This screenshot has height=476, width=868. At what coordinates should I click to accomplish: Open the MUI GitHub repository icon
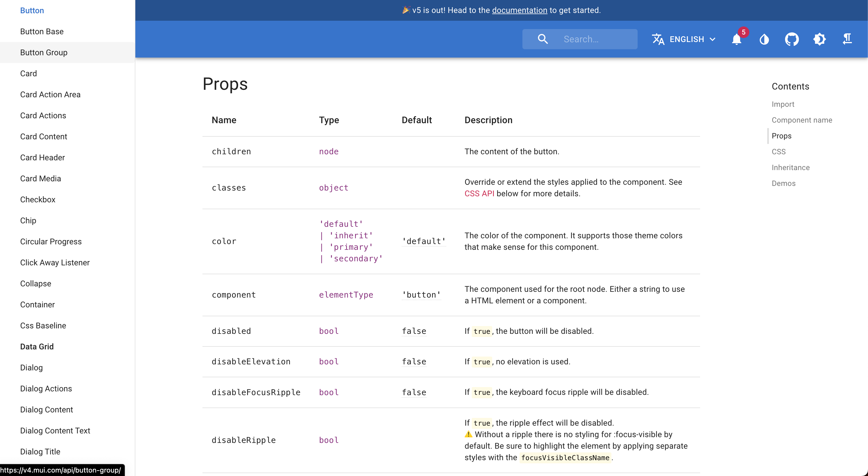792,39
